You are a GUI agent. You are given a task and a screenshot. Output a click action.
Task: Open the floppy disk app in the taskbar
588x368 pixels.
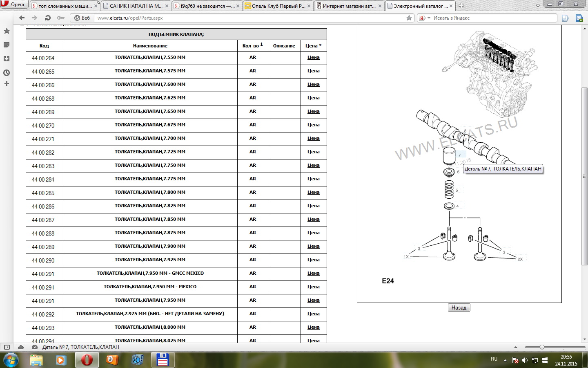click(163, 360)
